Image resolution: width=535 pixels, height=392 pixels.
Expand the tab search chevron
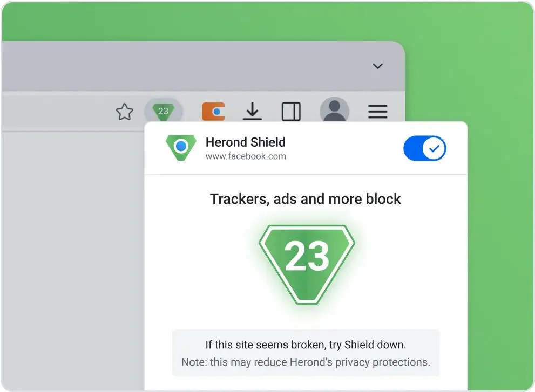[378, 66]
